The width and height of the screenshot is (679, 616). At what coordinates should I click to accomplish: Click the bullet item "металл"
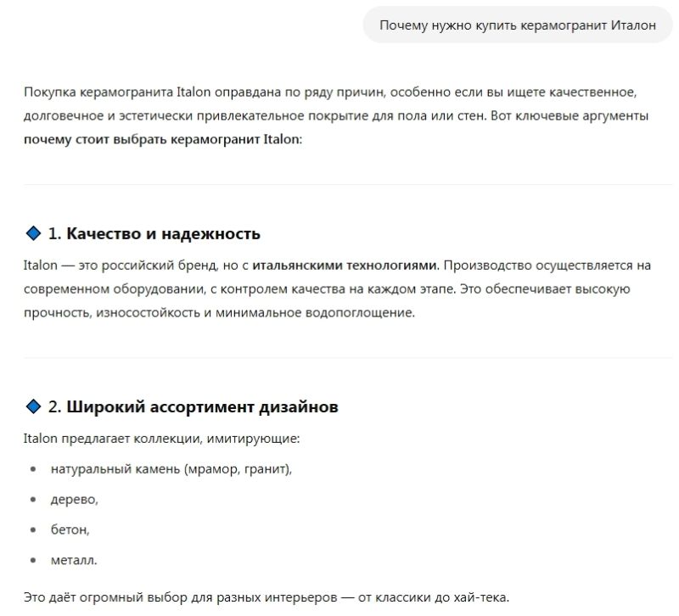[74, 560]
